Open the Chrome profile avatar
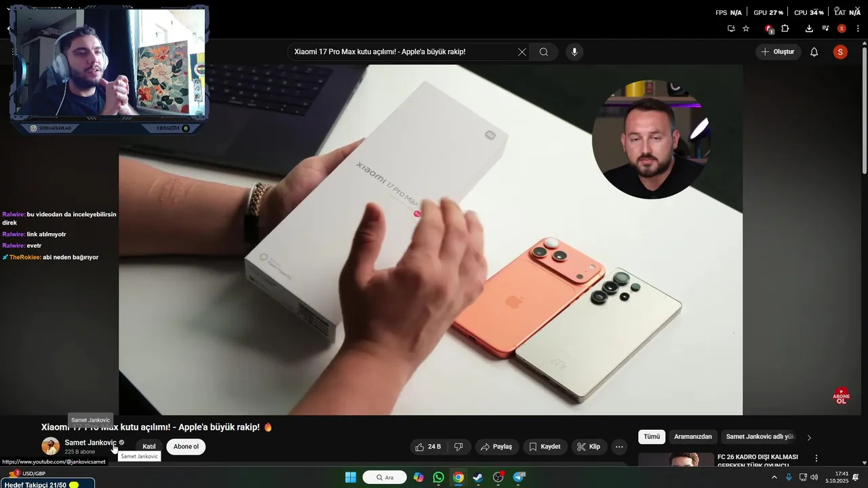 point(842,28)
